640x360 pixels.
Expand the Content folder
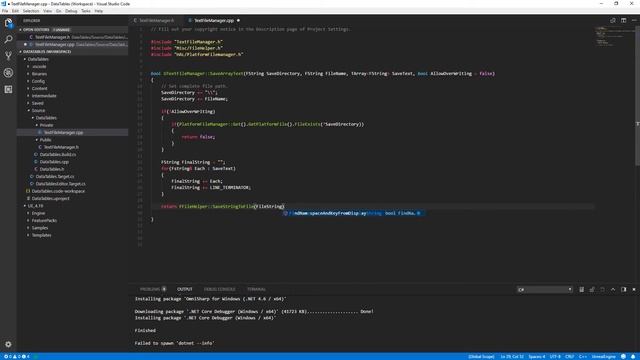29,89
